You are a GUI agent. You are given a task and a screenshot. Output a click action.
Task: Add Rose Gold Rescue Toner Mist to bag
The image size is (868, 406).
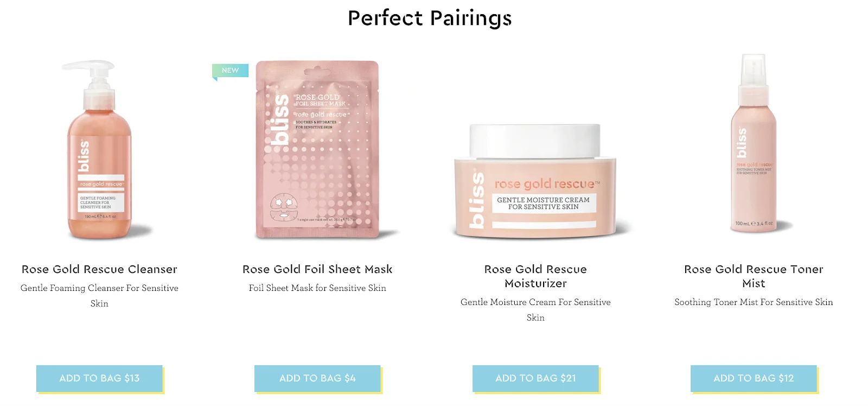tap(754, 378)
